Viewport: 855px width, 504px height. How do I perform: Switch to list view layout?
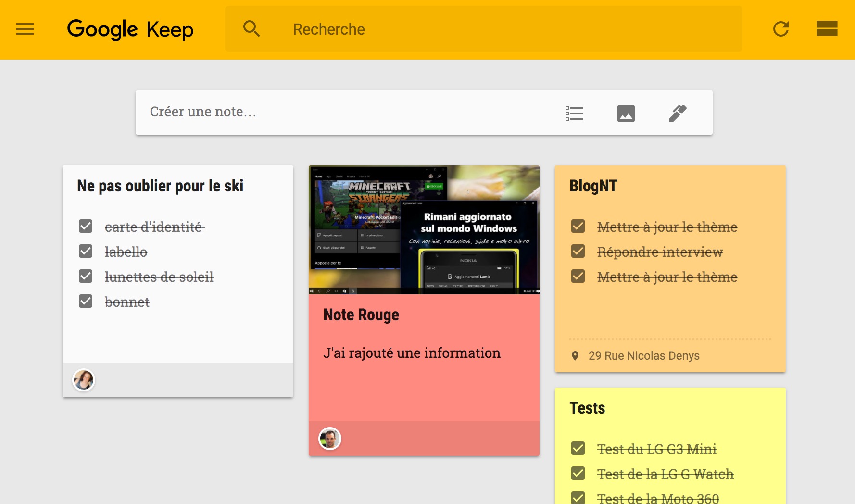point(827,29)
